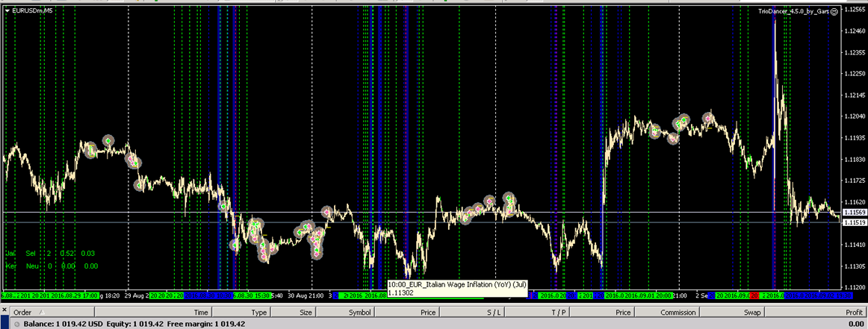This screenshot has height=329, width=868.
Task: Click the 1.11725 value on price scale
Action: [855, 181]
